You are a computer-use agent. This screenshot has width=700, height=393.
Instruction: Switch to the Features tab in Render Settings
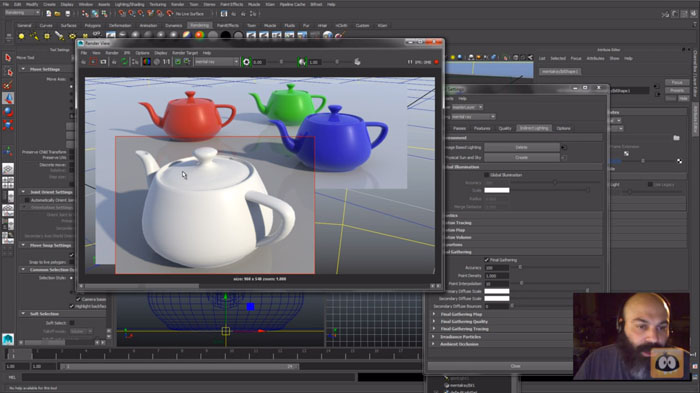coord(482,128)
